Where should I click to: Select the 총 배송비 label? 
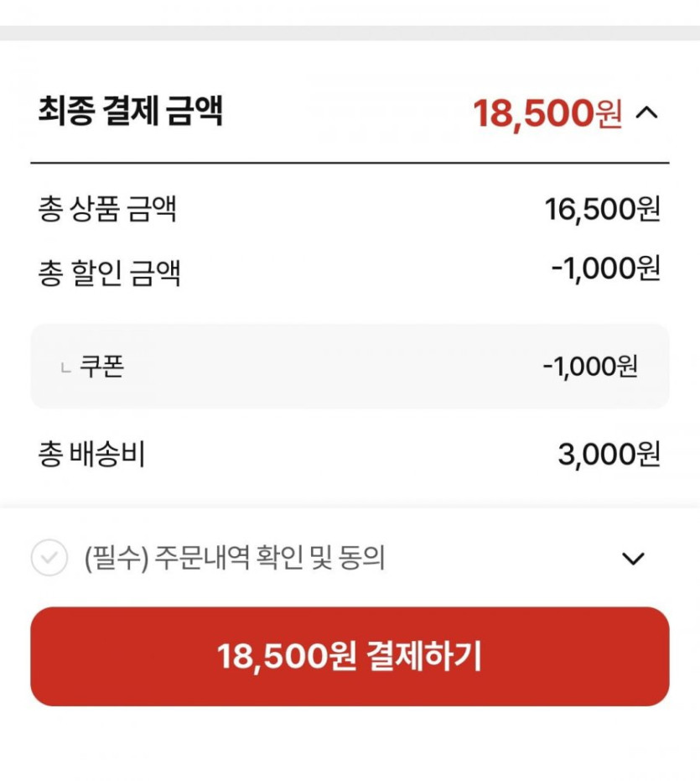(91, 454)
